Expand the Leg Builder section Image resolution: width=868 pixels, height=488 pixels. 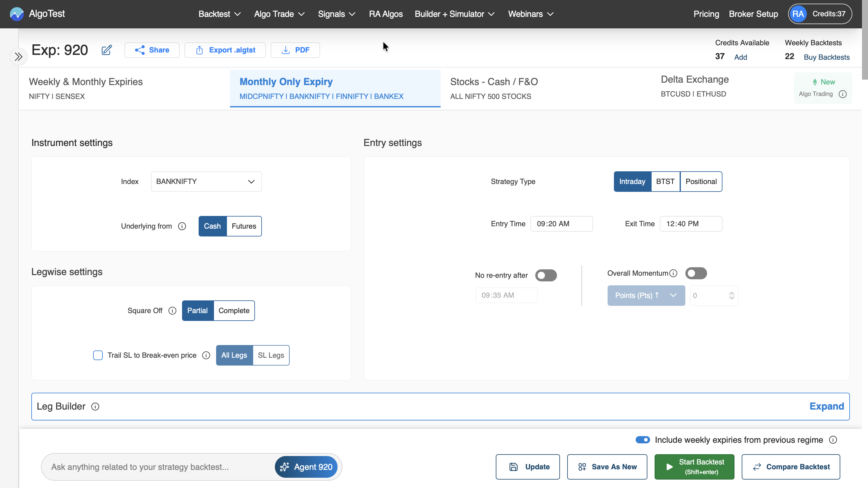point(826,406)
